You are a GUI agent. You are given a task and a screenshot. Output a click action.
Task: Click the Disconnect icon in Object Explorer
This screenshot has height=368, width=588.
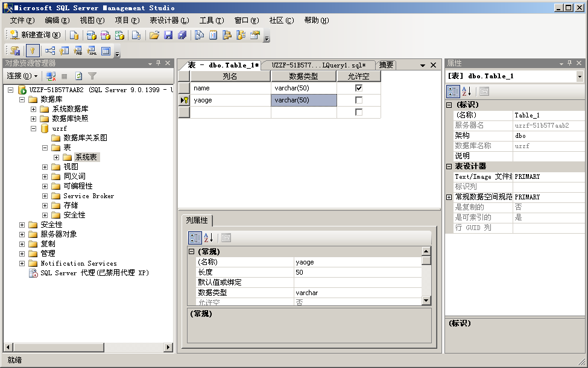pyautogui.click(x=51, y=76)
